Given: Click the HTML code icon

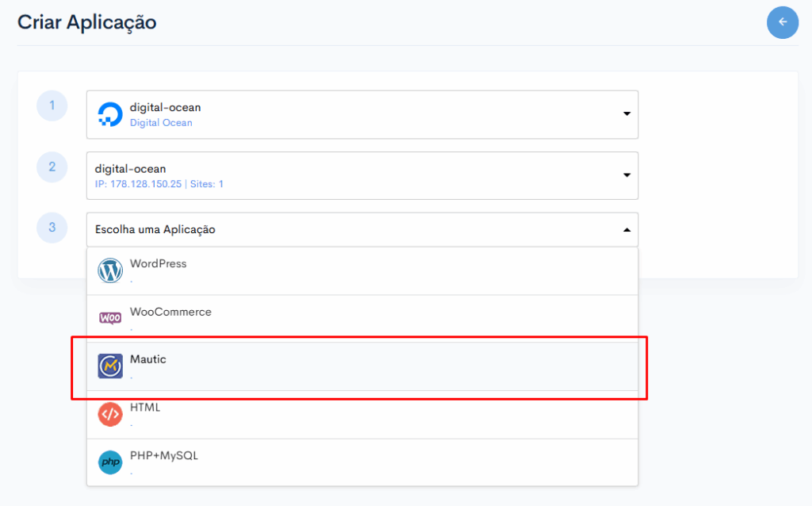Looking at the screenshot, I should coord(110,414).
